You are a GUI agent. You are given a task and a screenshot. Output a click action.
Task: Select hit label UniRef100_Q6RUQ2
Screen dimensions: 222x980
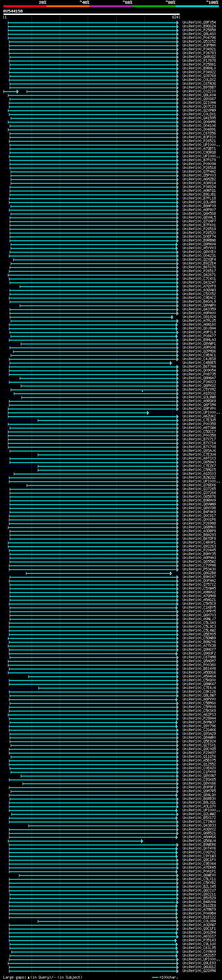[199, 57]
